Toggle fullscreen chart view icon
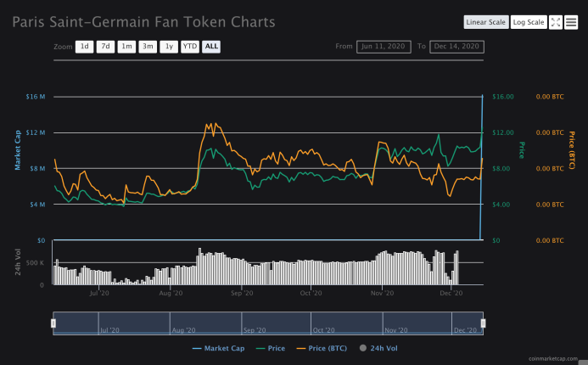This screenshot has width=588, height=365. point(556,22)
